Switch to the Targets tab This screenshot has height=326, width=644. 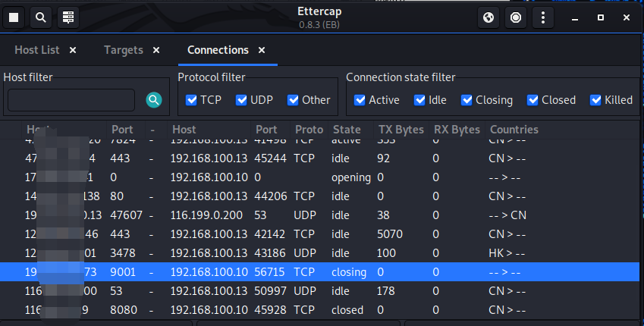tap(123, 50)
